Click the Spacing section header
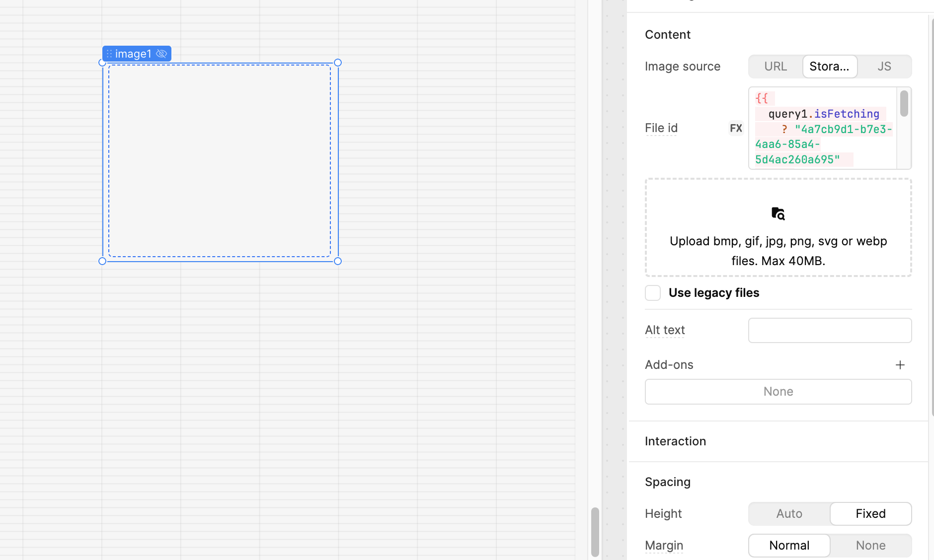The image size is (934, 560). [x=668, y=482]
